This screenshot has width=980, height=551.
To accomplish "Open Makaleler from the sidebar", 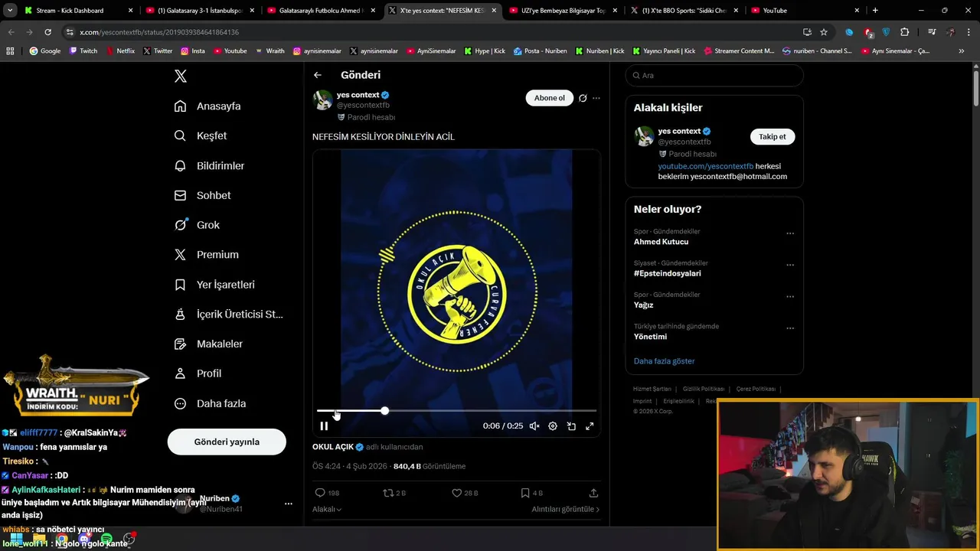I will click(x=208, y=344).
